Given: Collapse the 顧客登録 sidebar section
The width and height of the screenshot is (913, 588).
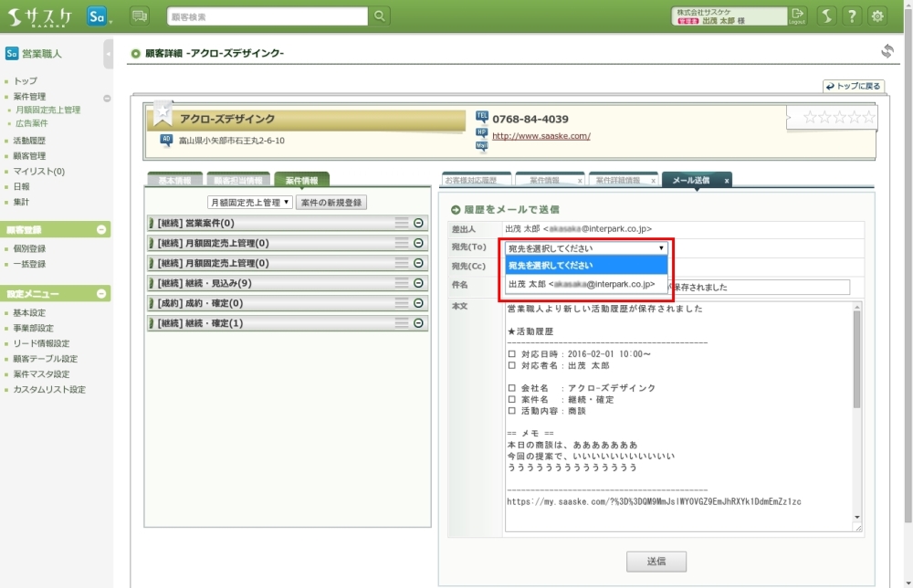Looking at the screenshot, I should click(x=101, y=229).
